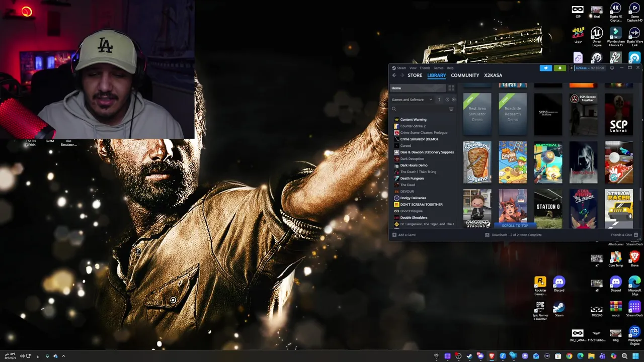Open SCP: Escape Together cover

(584, 114)
